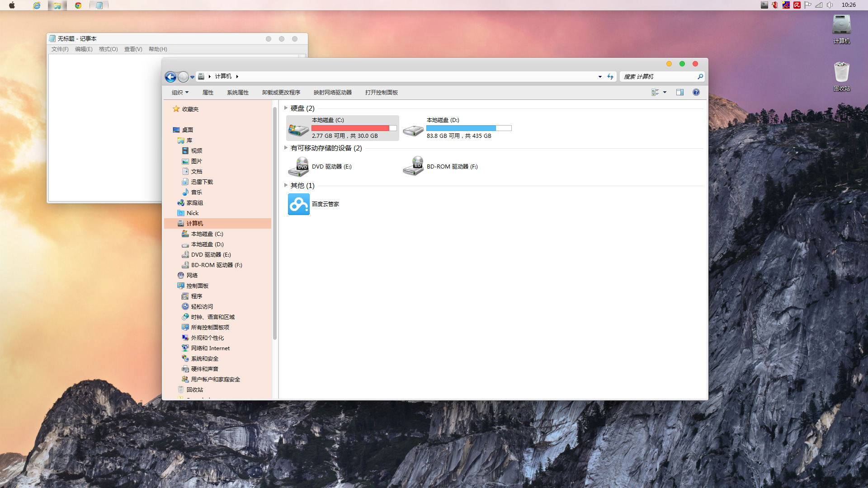Click the Back navigation arrow in Explorer
The width and height of the screenshot is (868, 488).
170,77
